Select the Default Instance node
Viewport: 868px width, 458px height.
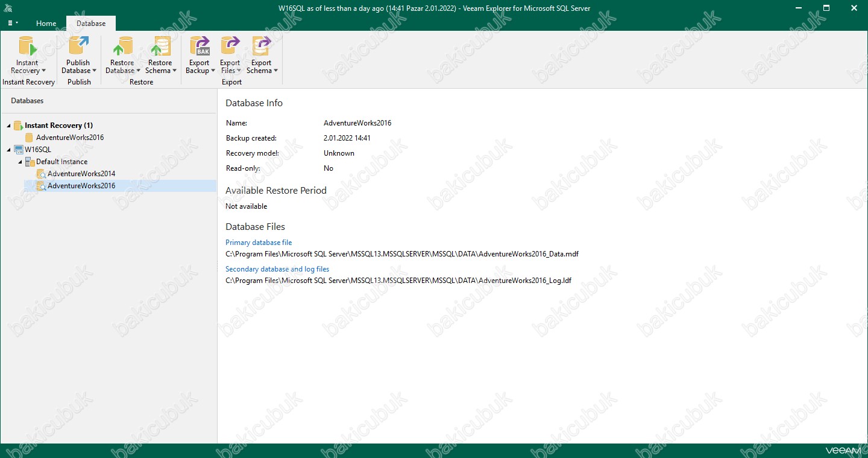pyautogui.click(x=61, y=162)
